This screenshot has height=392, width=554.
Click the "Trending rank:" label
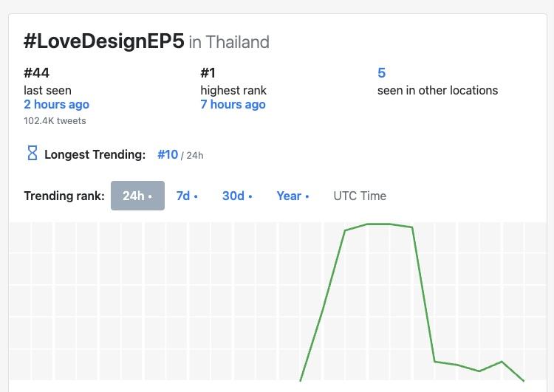point(64,196)
